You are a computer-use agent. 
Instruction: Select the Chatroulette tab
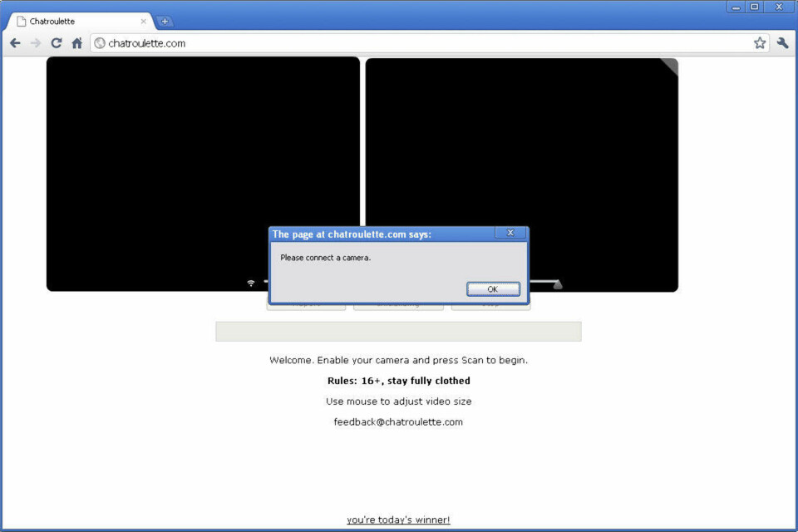pyautogui.click(x=81, y=22)
